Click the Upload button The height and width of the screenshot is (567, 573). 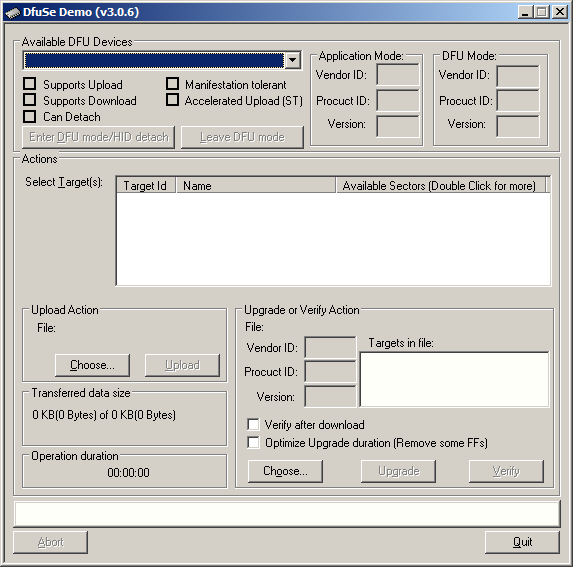pos(182,365)
